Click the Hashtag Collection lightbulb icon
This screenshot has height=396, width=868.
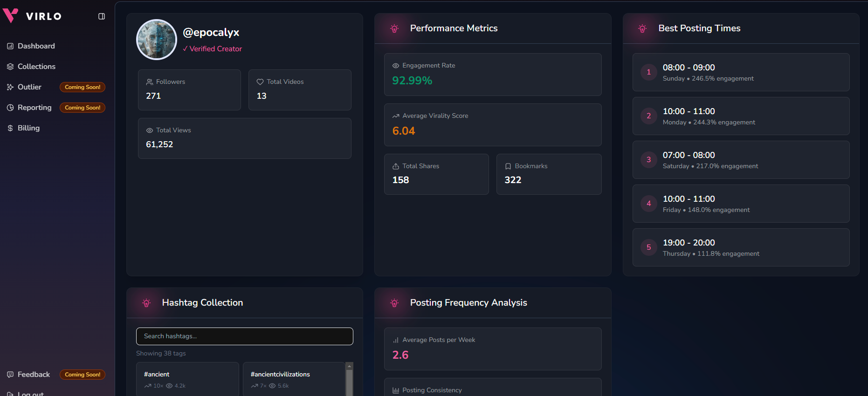click(146, 303)
